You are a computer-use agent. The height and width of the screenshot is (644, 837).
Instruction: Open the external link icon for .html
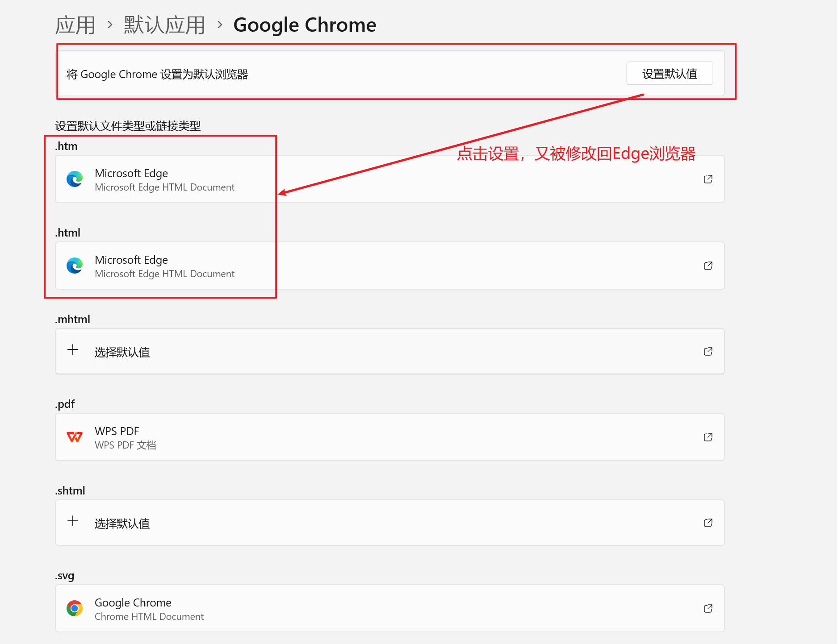click(x=708, y=266)
